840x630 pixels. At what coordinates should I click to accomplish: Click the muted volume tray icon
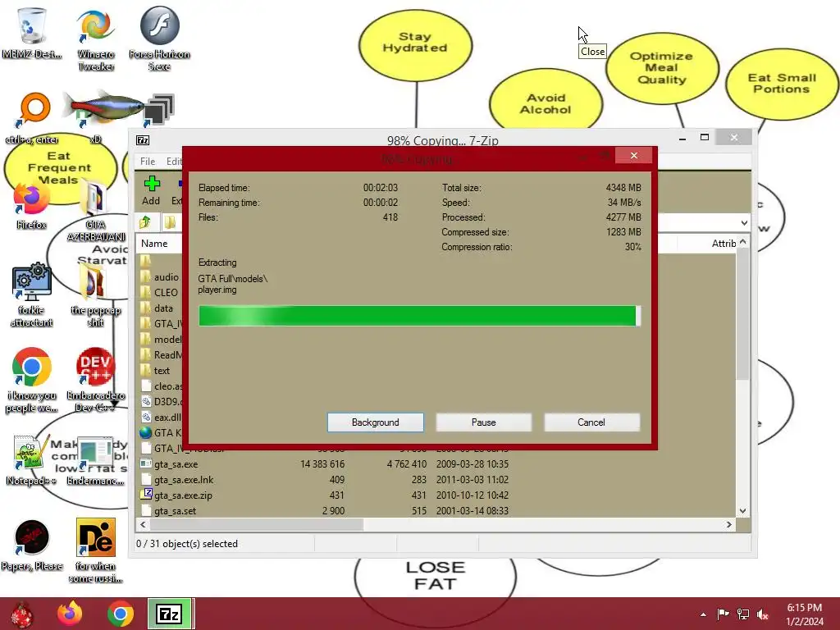pos(763,614)
